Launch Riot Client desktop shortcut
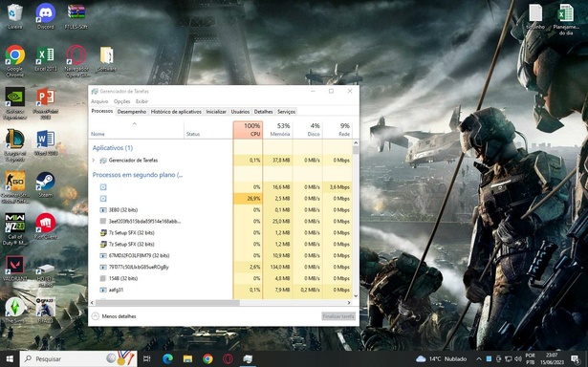The height and width of the screenshot is (367, 588). point(45,227)
